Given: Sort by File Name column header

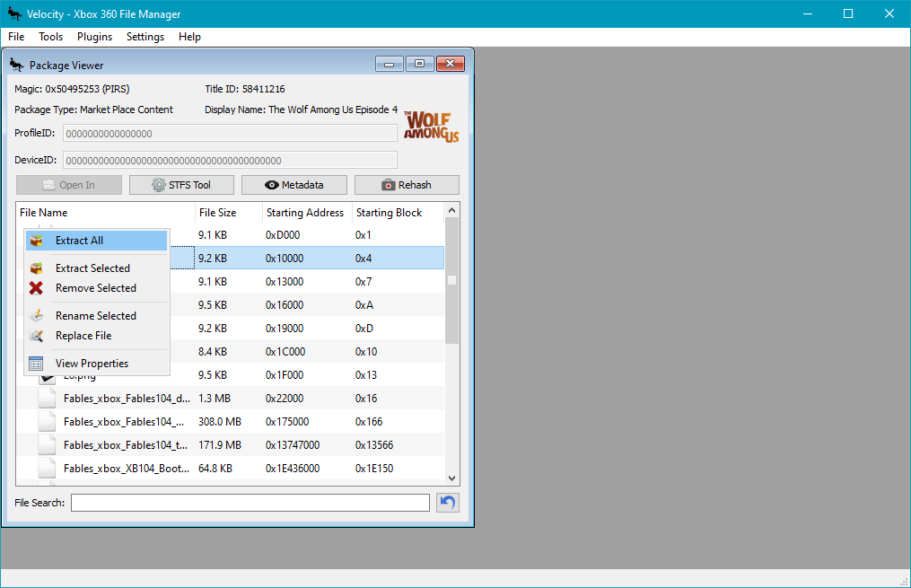Looking at the screenshot, I should point(105,213).
